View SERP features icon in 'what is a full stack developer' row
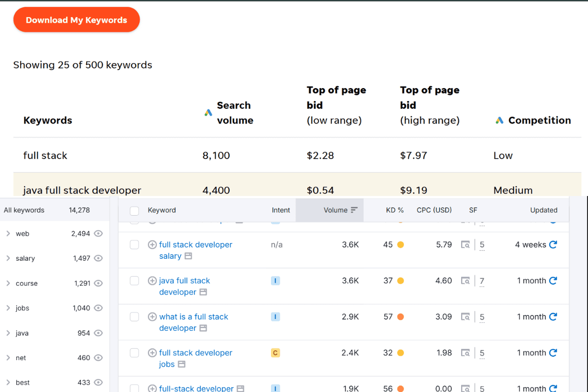Screen dimensions: 588x392 (465, 317)
